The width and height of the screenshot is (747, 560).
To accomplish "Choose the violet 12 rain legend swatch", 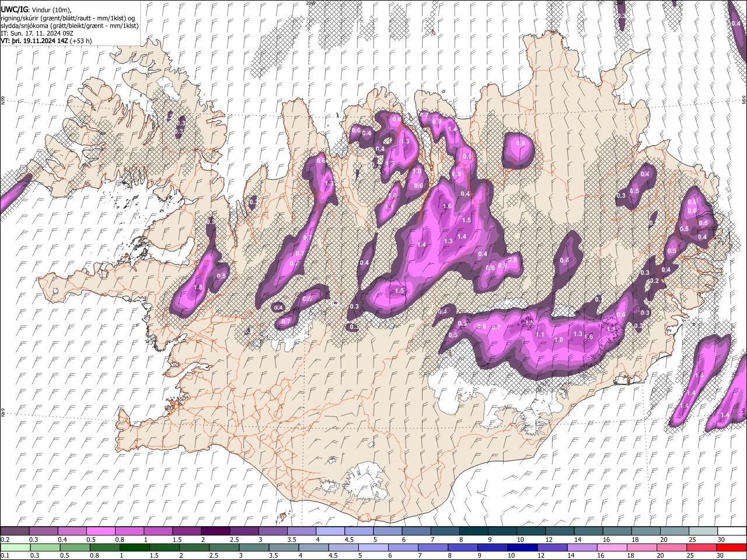I will pos(553,547).
